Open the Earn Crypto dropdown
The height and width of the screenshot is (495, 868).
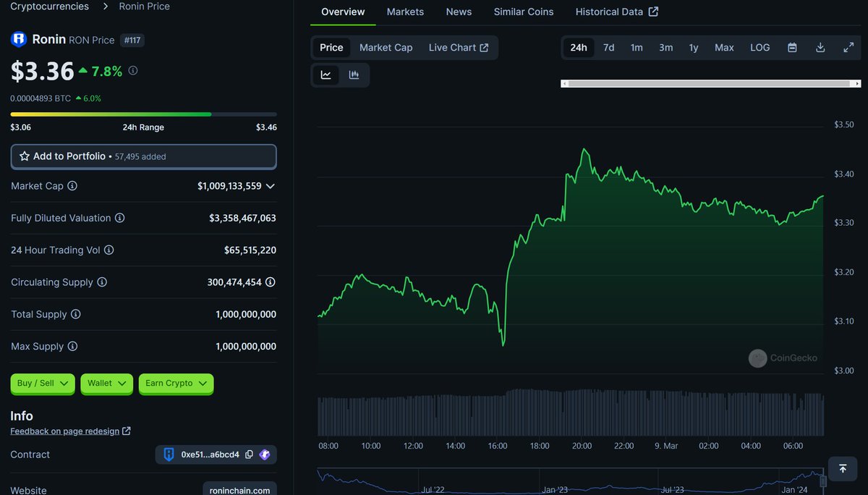coord(176,384)
